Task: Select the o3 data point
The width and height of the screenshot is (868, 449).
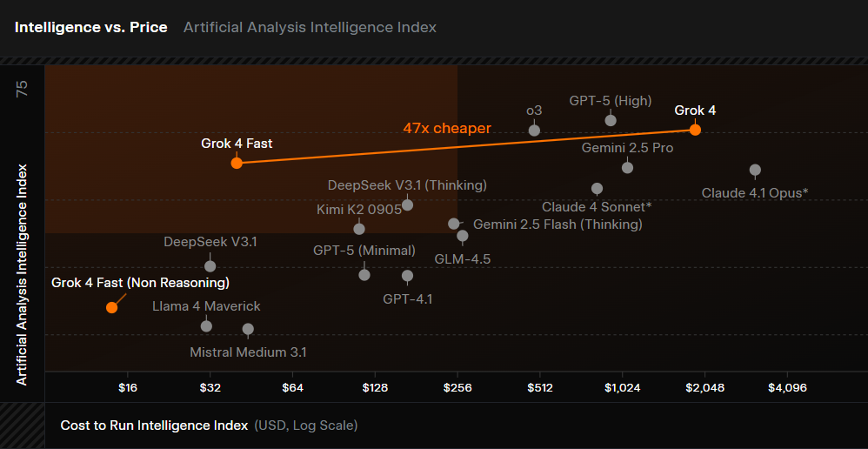Action: pyautogui.click(x=535, y=131)
